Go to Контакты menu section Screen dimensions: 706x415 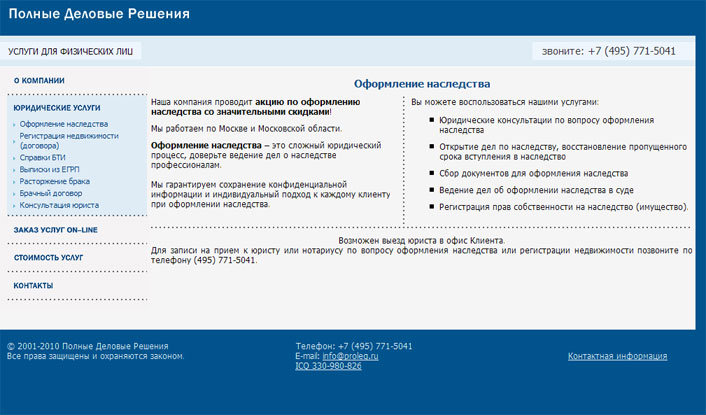33,286
